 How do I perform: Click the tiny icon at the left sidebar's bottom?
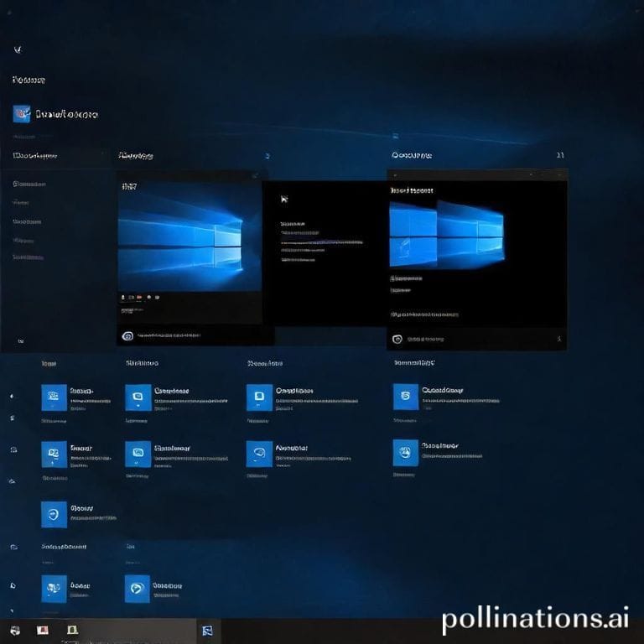coord(20,341)
